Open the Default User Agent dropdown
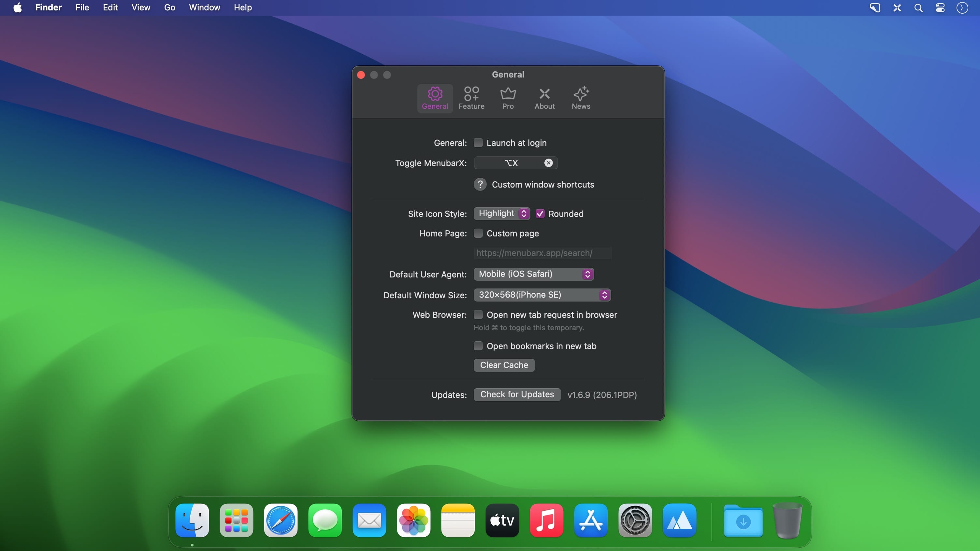 (x=534, y=274)
